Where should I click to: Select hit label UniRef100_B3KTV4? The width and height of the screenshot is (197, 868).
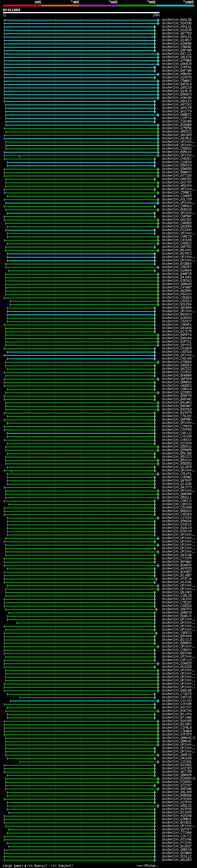177,711
